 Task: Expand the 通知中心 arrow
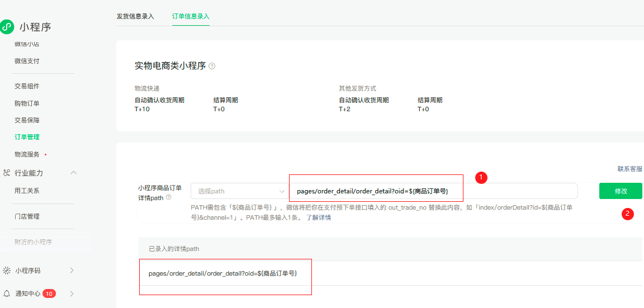pyautogui.click(x=72, y=293)
